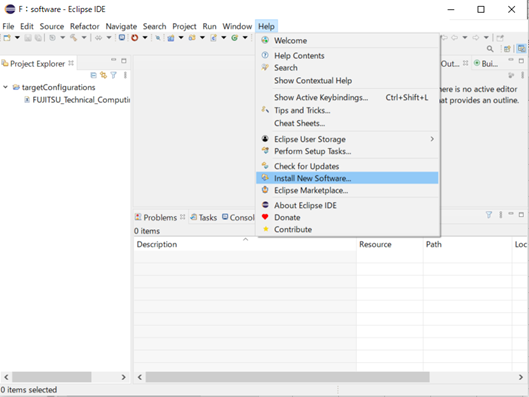Screen dimensions: 529x397
Task: Click the magnifier search icon near perspectives
Action: (490, 49)
